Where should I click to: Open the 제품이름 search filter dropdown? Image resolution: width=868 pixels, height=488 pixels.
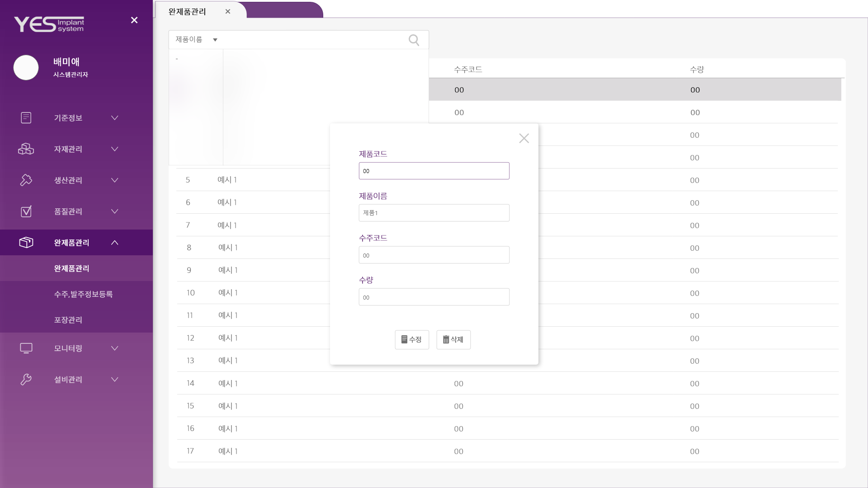pos(196,40)
